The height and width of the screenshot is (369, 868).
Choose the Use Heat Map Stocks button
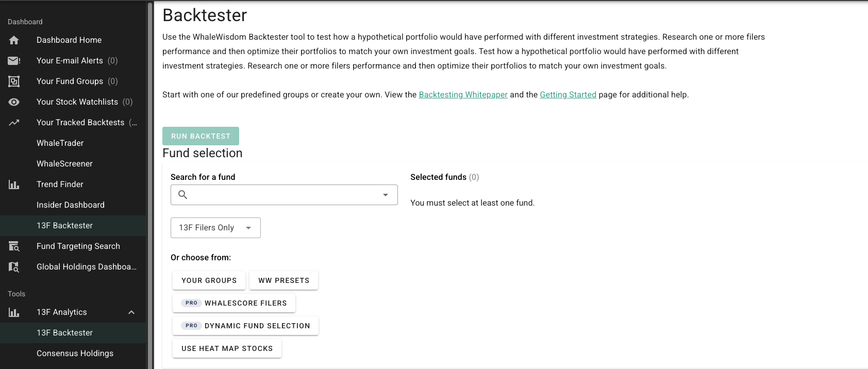[x=227, y=348]
